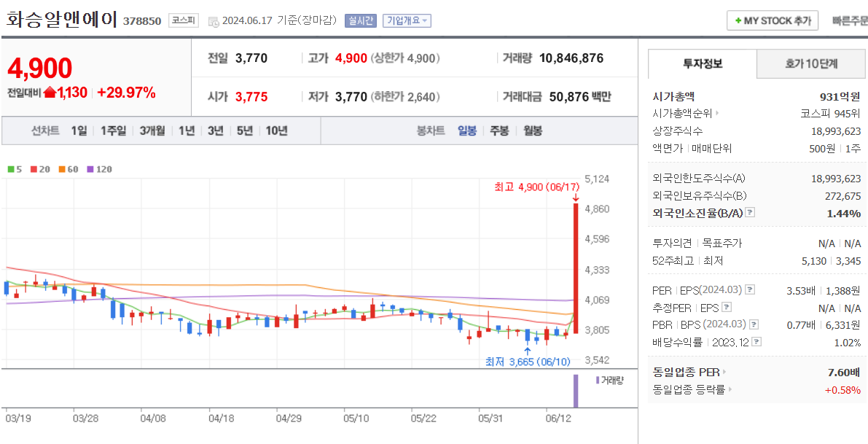Click the help icon next to 외국인소진율(B/A)
The image size is (868, 444).
[x=749, y=213]
